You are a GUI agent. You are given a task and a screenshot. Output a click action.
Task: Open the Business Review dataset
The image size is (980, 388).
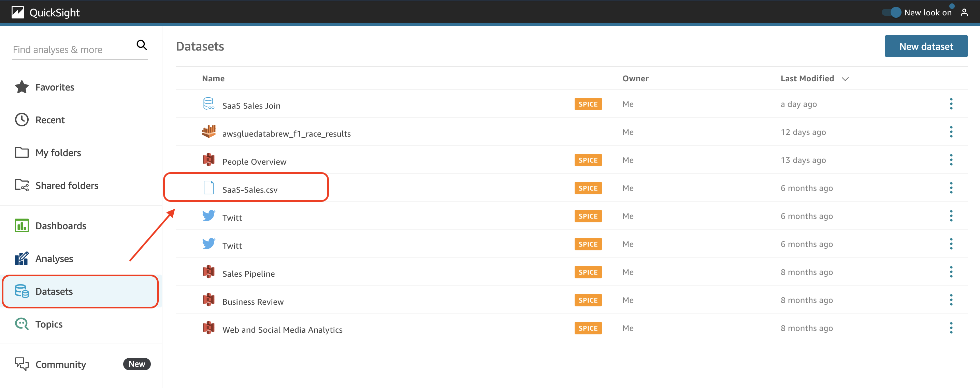pos(253,302)
